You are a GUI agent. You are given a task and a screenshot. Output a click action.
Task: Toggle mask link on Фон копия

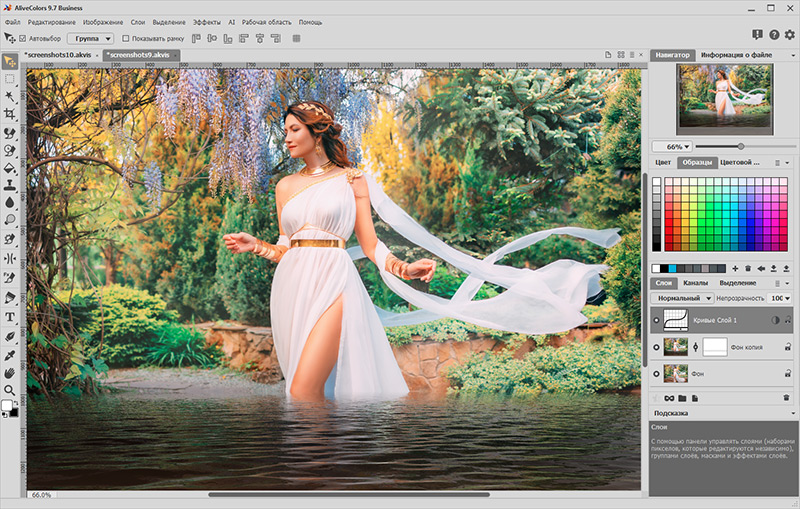[x=695, y=347]
